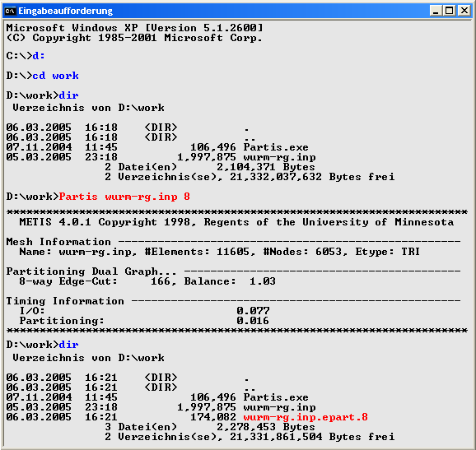Close the Eingabeaufforderung window
This screenshot has height=450, width=476.
(464, 11)
